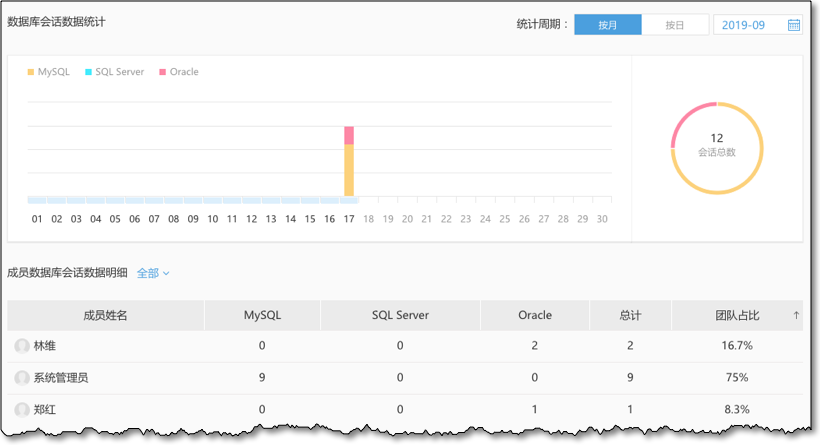Click the Oracle column header
820x445 pixels.
534,315
